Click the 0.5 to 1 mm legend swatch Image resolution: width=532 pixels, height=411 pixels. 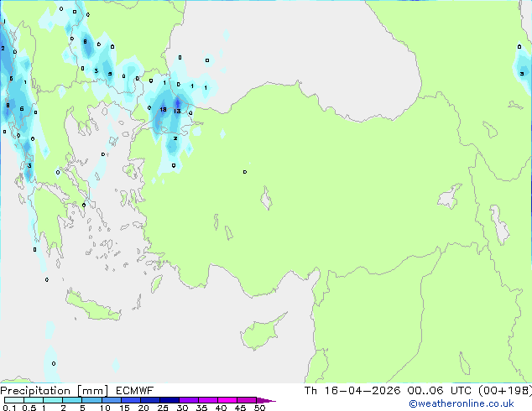tap(34, 400)
